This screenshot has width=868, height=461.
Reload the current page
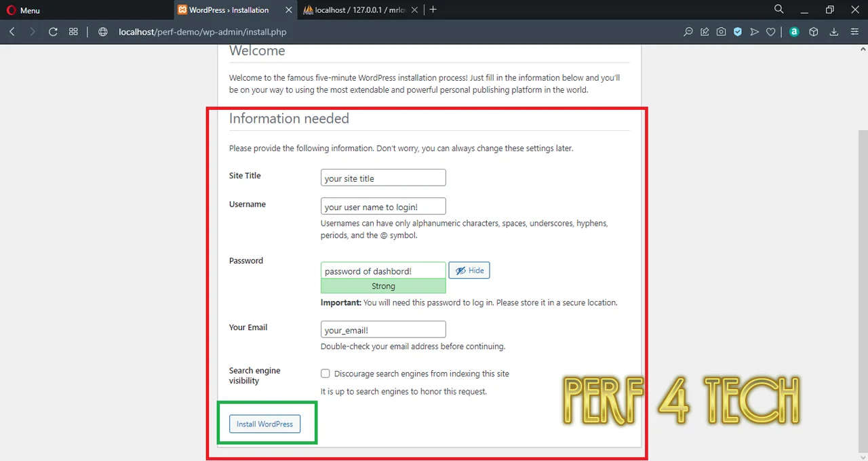point(53,32)
